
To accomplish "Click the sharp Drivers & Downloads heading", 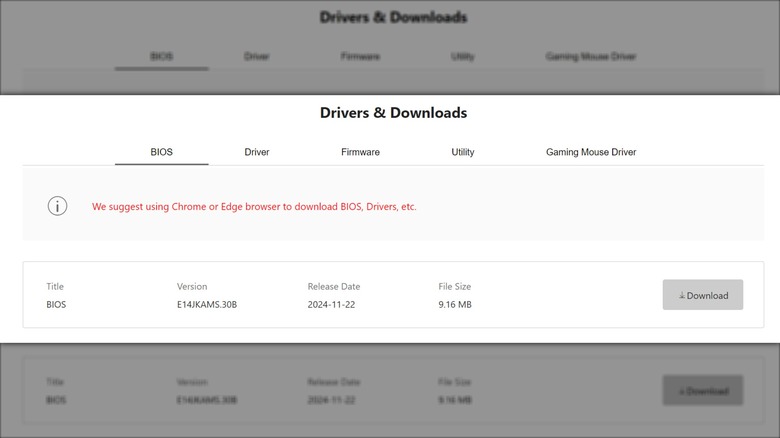I will [393, 113].
